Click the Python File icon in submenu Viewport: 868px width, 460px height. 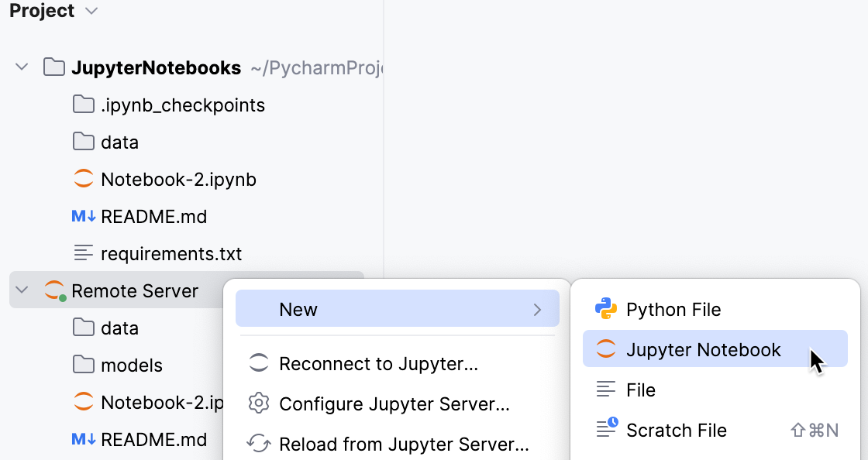(607, 309)
